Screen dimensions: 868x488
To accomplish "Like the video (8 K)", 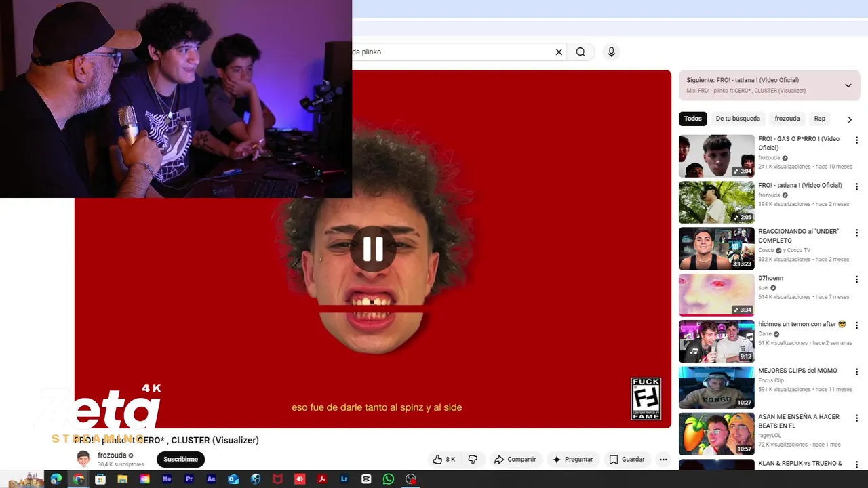I will click(x=444, y=459).
